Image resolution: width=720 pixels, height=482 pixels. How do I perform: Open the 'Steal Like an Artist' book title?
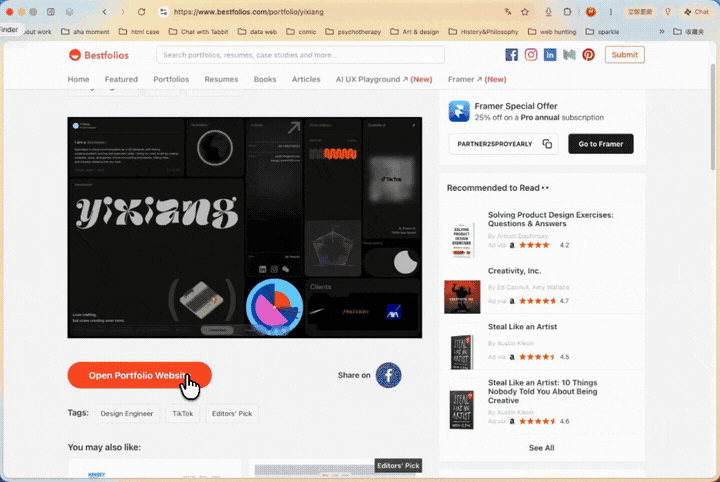pyautogui.click(x=522, y=327)
